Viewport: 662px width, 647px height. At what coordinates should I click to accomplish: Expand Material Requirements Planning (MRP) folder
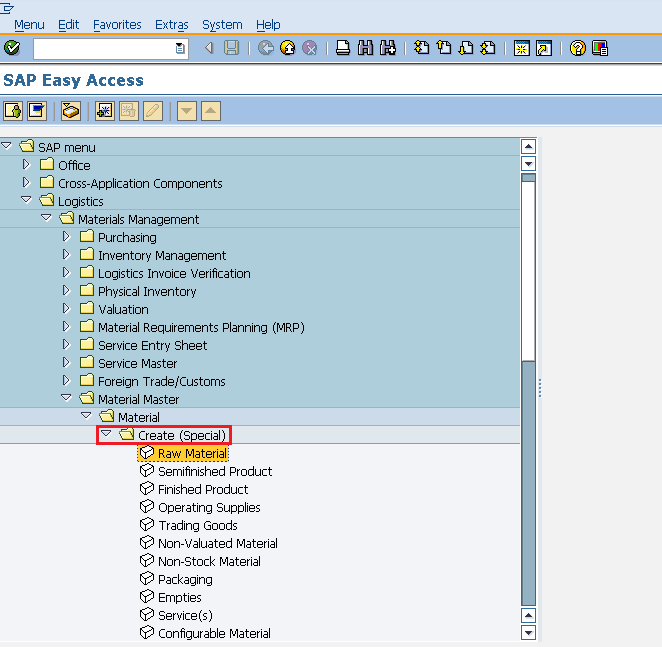click(66, 326)
